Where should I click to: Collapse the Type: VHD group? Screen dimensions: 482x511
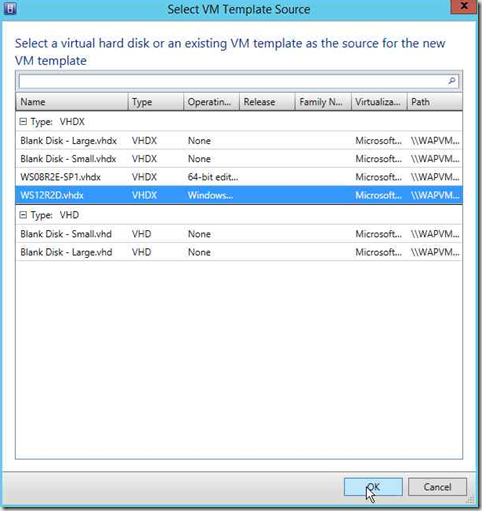point(23,215)
